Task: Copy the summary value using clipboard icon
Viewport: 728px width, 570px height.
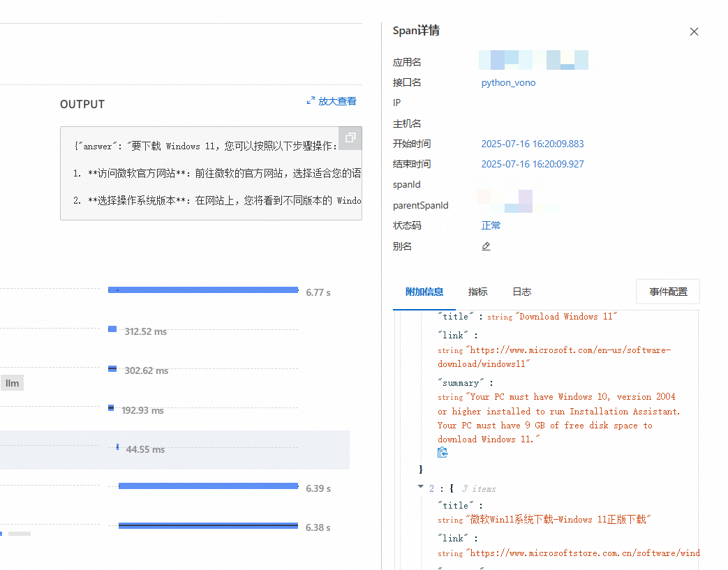Action: point(443,453)
